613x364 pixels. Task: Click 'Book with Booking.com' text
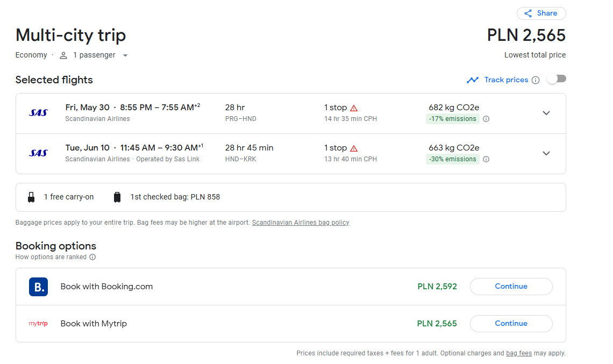[x=106, y=287]
